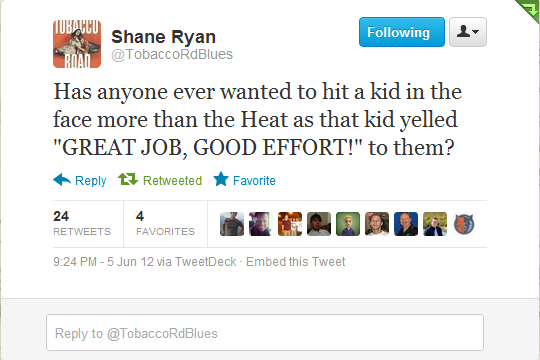
Task: Undo retweet via Retweeted label
Action: pos(172,181)
